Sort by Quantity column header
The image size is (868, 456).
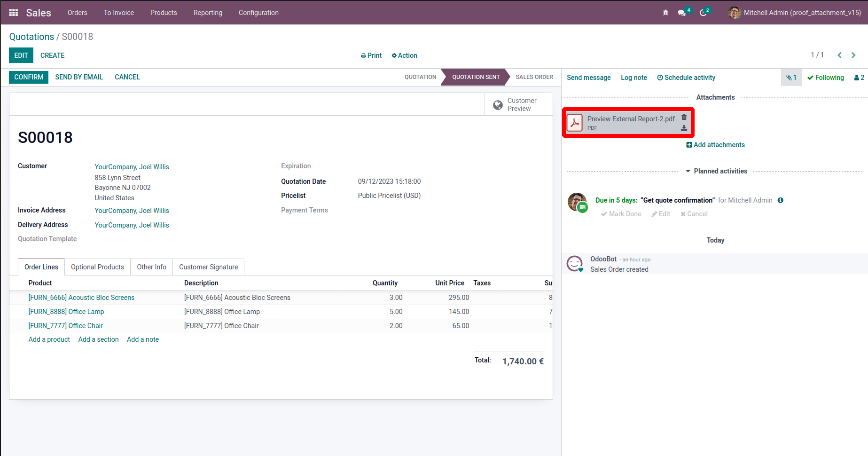[385, 283]
